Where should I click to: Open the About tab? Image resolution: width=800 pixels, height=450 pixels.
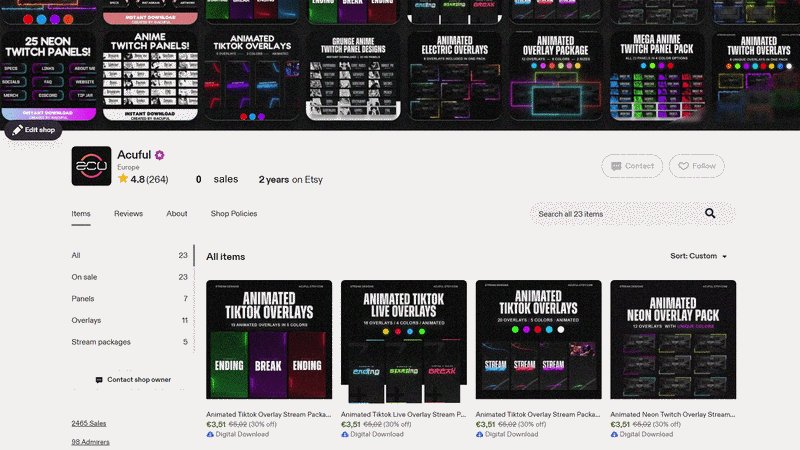[177, 214]
